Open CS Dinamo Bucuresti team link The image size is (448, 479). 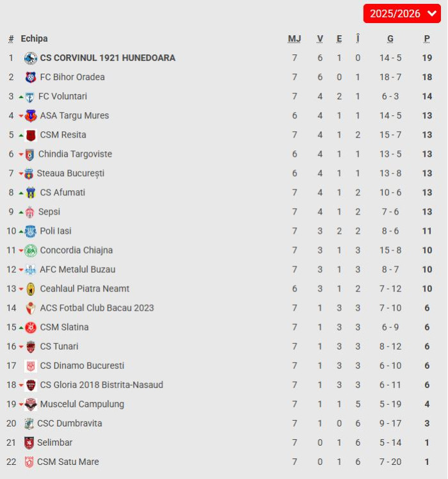click(82, 366)
